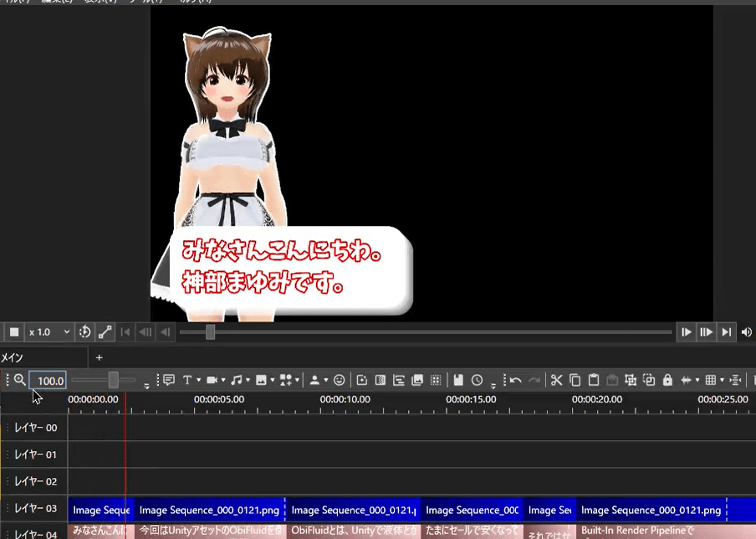
Task: Stop playback with the square stop button
Action: (14, 332)
